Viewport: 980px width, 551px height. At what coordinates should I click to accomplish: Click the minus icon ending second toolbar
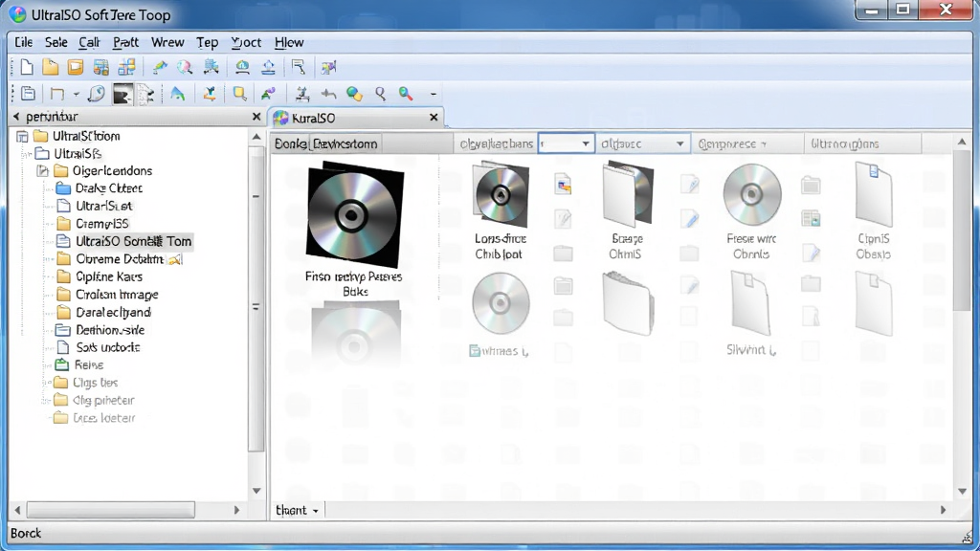click(434, 95)
